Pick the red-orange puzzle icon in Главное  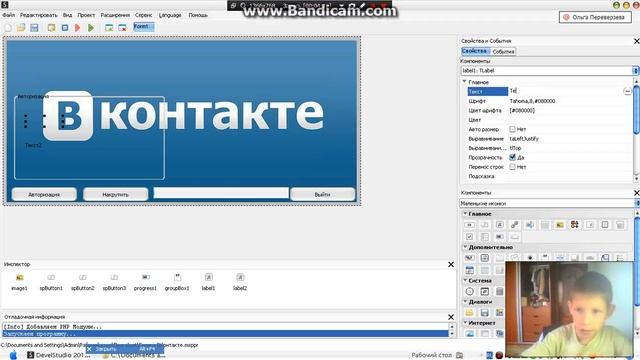point(575,224)
